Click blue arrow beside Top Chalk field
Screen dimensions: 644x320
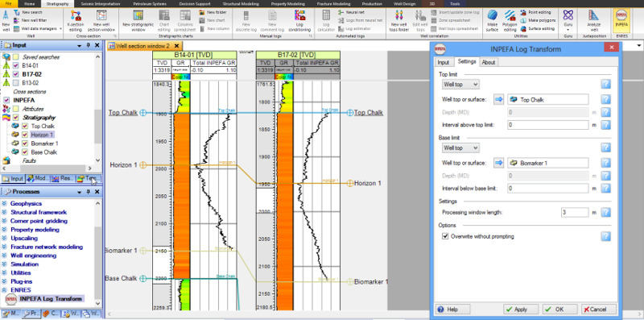point(498,99)
